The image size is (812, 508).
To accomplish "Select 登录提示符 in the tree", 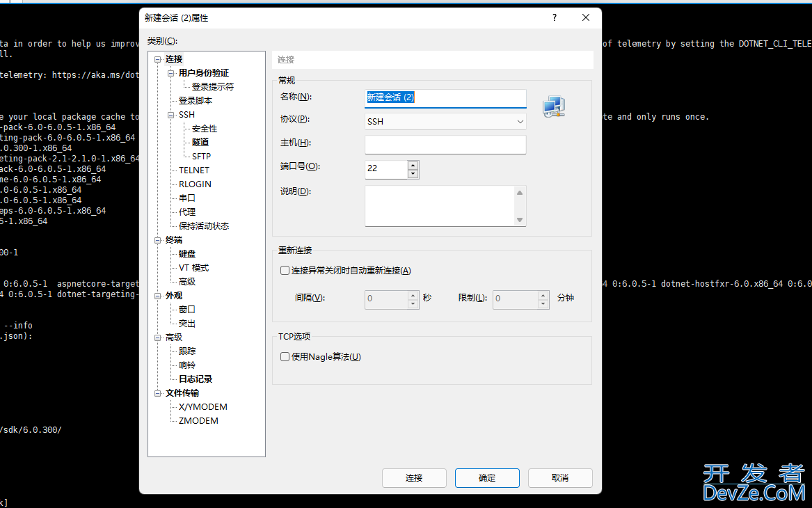I will pyautogui.click(x=213, y=87).
